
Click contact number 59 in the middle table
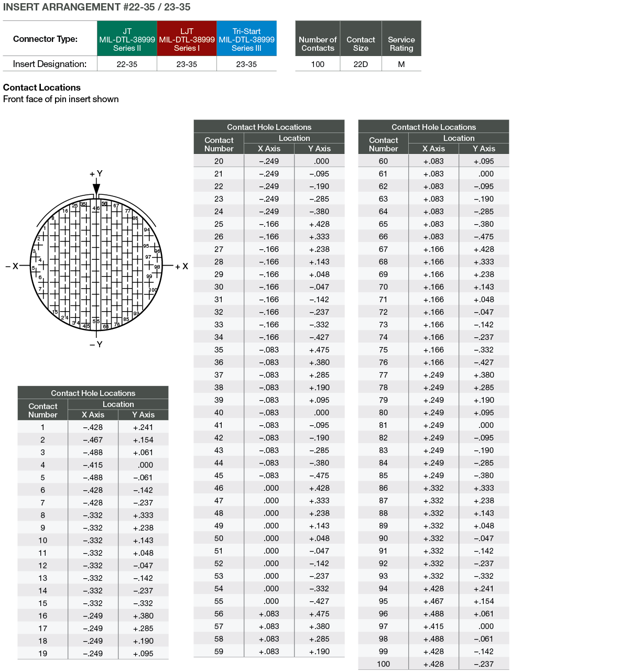click(219, 652)
